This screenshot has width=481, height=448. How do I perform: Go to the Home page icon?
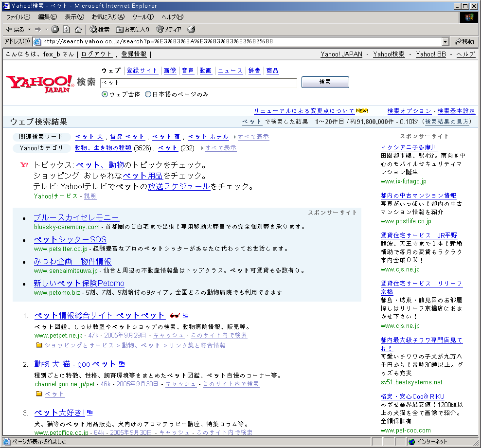pos(78,30)
